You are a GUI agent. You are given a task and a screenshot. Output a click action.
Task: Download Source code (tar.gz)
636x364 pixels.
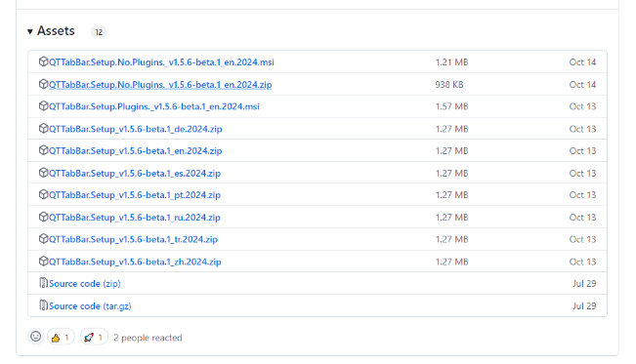coord(90,305)
